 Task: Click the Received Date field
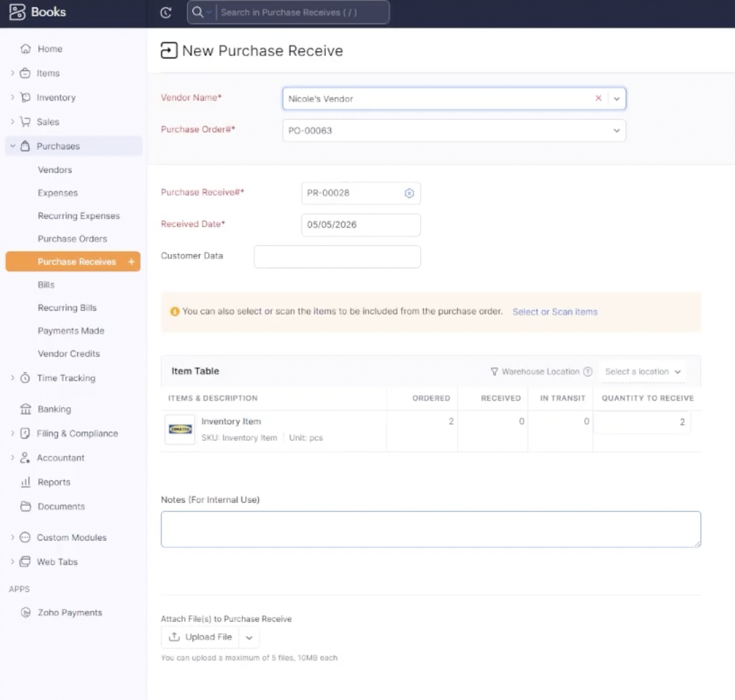tap(361, 225)
